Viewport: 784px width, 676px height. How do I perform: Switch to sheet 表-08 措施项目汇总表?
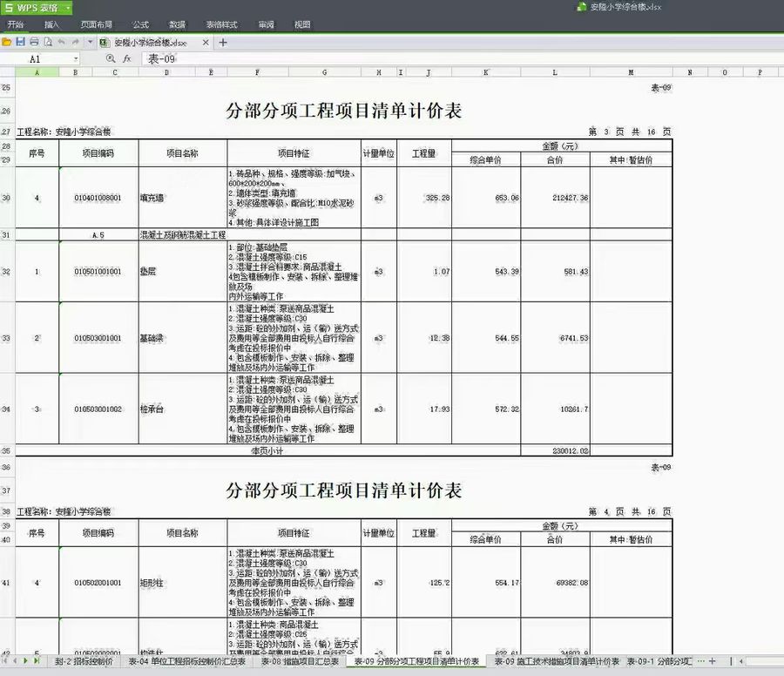pos(300,661)
